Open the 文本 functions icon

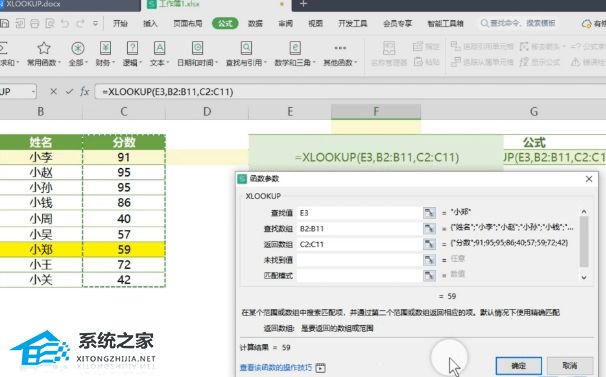159,48
